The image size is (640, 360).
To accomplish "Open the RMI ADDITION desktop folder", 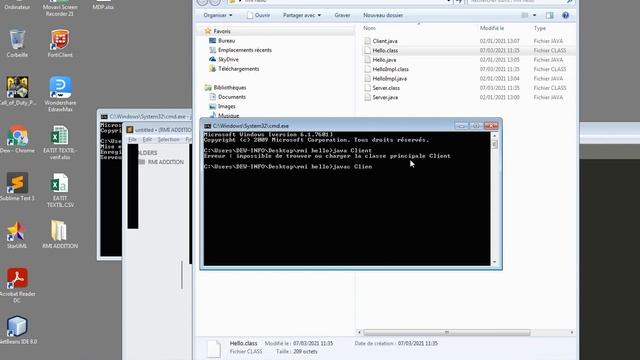I will click(60, 235).
